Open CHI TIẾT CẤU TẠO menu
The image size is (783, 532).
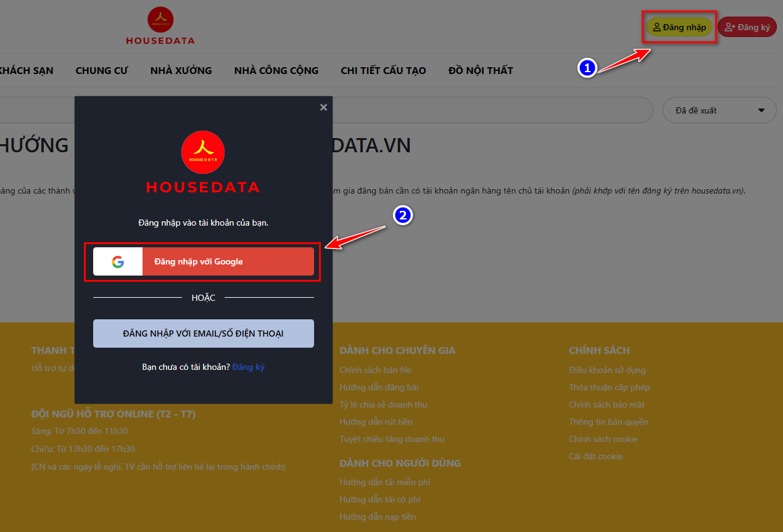(x=383, y=70)
